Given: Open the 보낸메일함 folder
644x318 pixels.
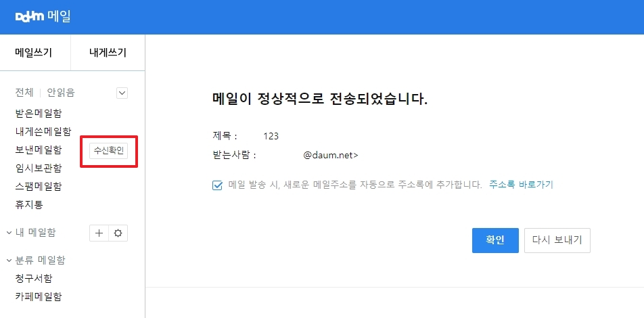Looking at the screenshot, I should point(39,150).
